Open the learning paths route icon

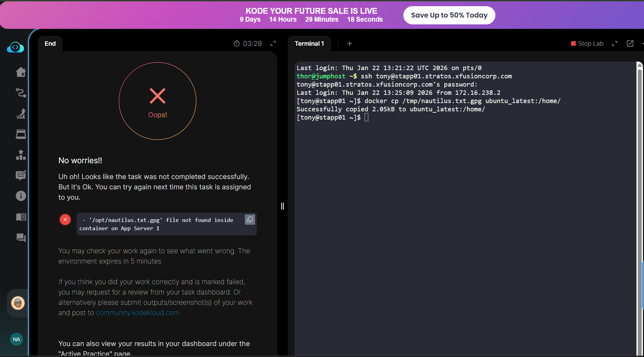pos(21,93)
